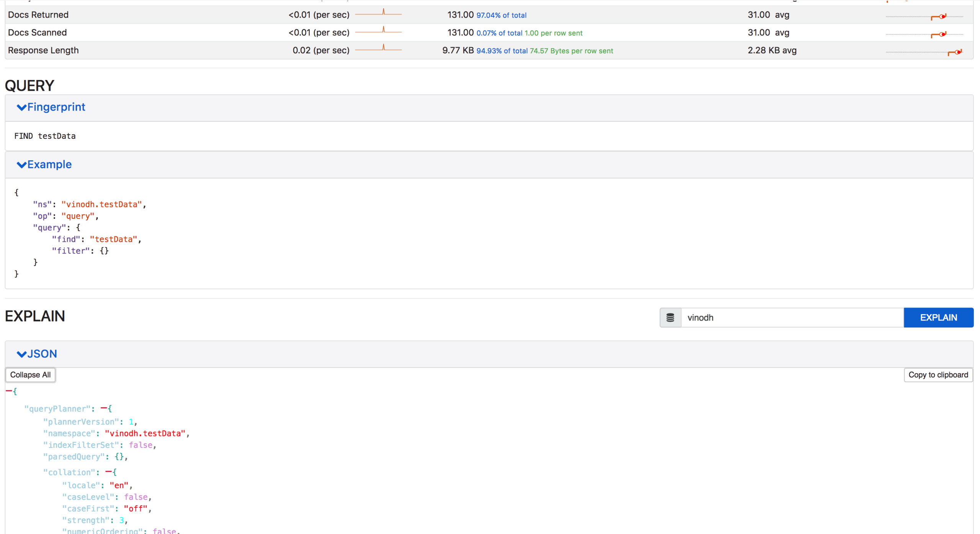Click the database icon beside vinodh field

(x=670, y=317)
